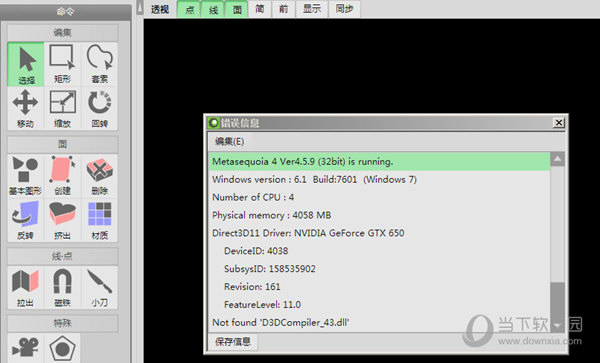
Task: Toggle the 简 simple display button
Action: (x=260, y=9)
